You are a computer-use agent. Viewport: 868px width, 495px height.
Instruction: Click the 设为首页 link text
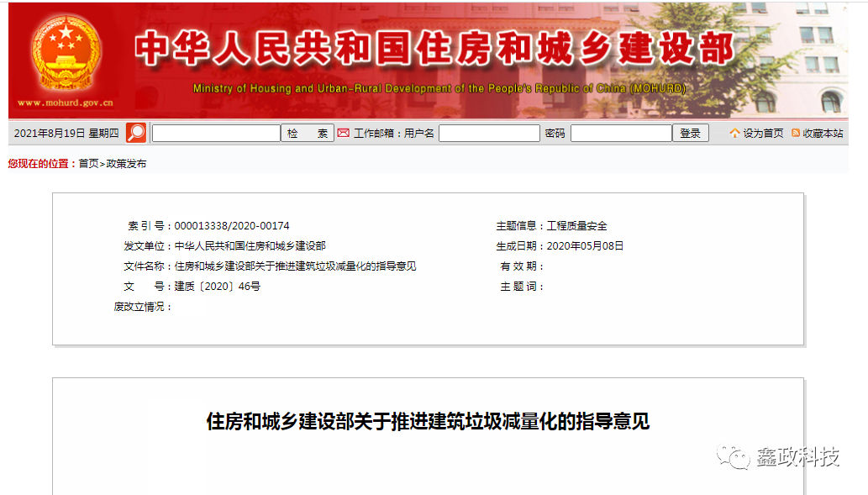pyautogui.click(x=763, y=134)
